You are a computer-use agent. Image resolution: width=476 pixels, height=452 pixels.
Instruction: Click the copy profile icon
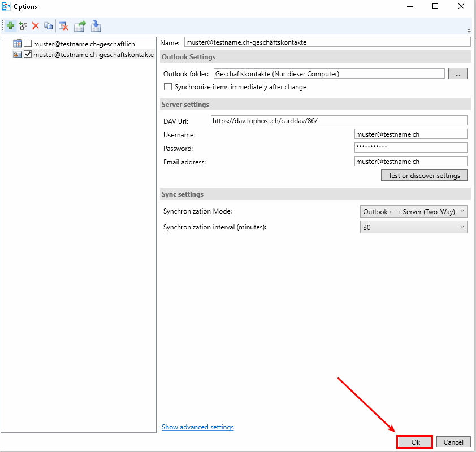click(x=49, y=25)
